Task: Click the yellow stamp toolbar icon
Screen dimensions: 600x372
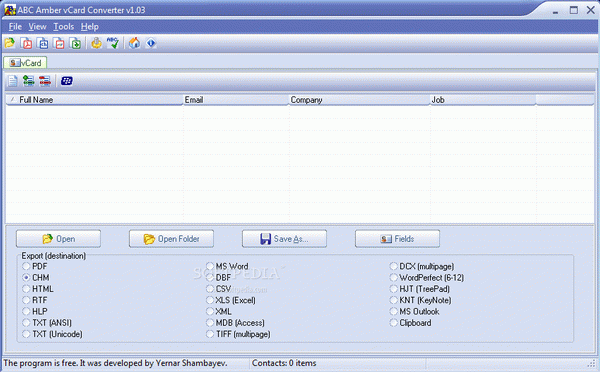Action: click(96, 43)
